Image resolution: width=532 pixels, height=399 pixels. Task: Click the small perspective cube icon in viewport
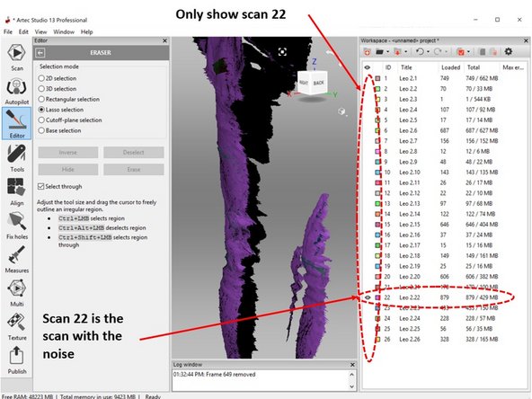tap(341, 111)
